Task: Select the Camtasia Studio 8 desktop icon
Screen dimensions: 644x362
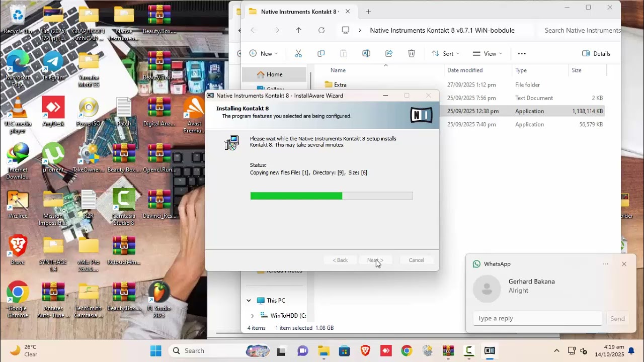Action: click(124, 207)
